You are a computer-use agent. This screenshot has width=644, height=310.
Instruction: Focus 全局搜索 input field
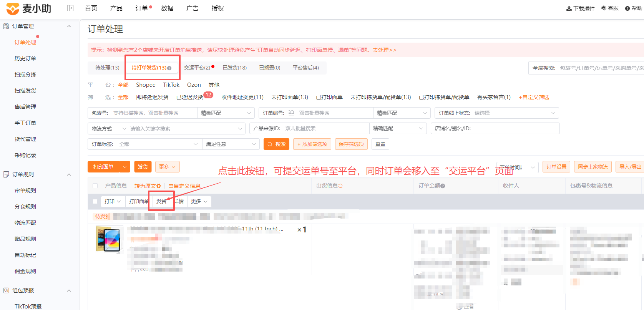[601, 68]
